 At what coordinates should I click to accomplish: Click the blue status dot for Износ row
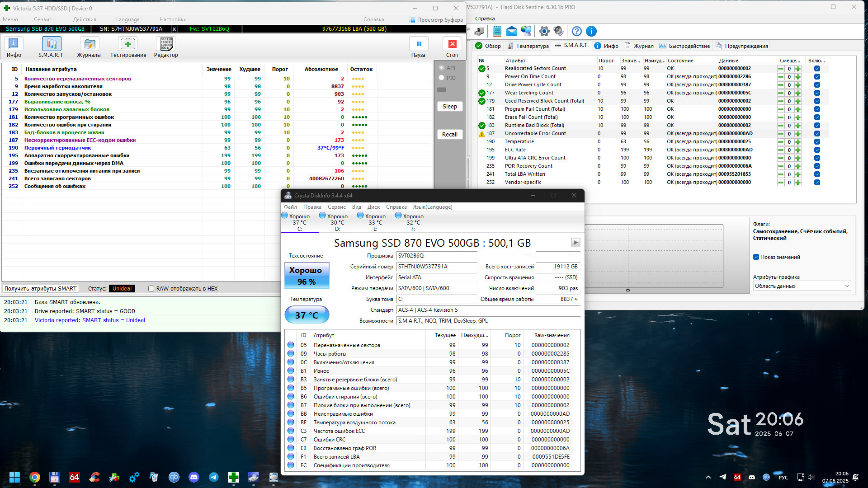pyautogui.click(x=291, y=371)
